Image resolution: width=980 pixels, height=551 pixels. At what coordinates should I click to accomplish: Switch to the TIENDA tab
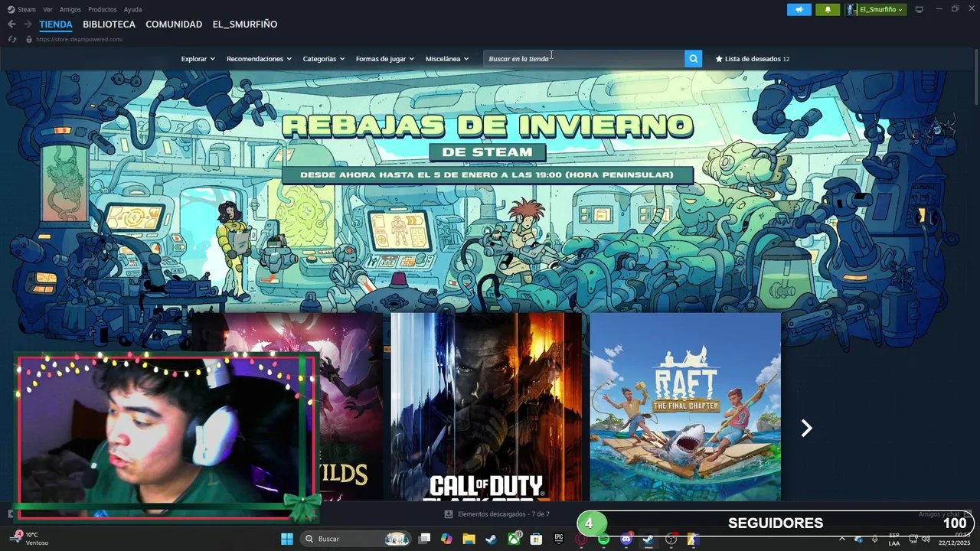(56, 24)
